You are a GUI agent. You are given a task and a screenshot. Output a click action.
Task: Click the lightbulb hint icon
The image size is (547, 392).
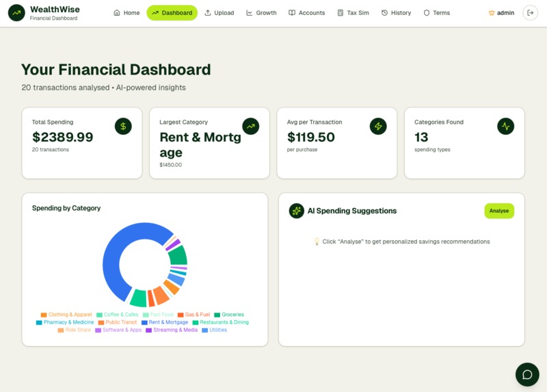pyautogui.click(x=317, y=241)
